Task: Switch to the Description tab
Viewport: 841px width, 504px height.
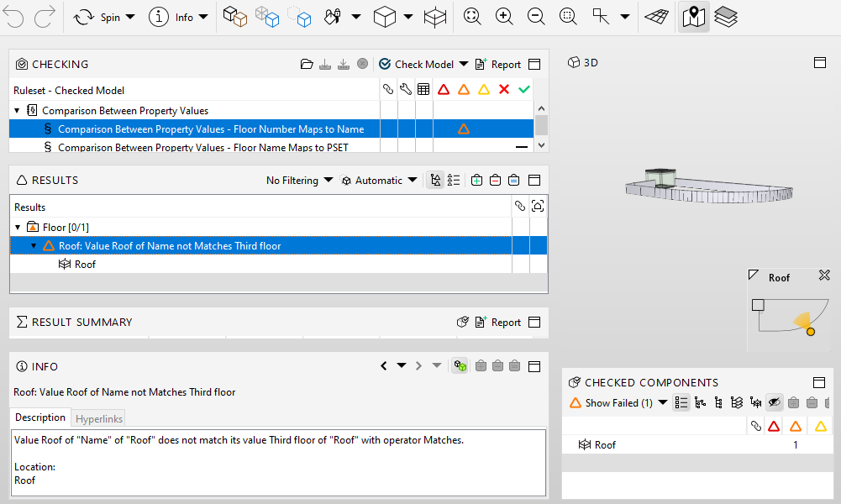Action: [x=39, y=417]
